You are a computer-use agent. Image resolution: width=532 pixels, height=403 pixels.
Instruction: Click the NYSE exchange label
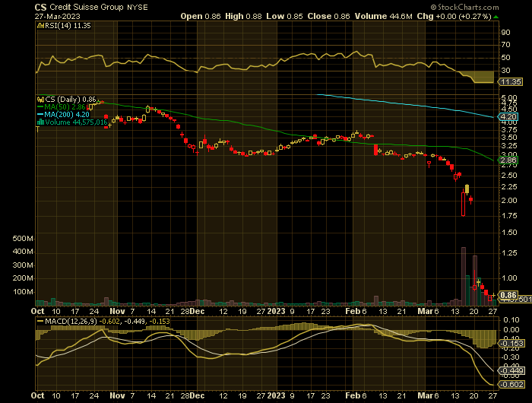click(138, 7)
